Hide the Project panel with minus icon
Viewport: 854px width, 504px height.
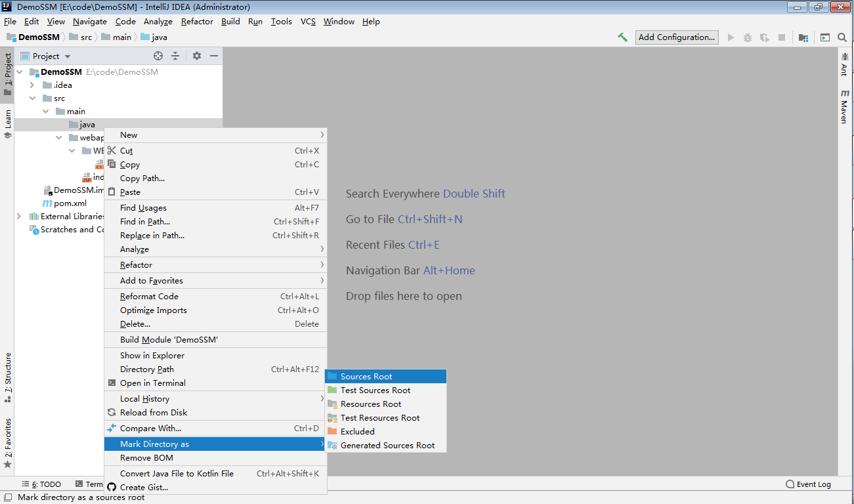214,56
